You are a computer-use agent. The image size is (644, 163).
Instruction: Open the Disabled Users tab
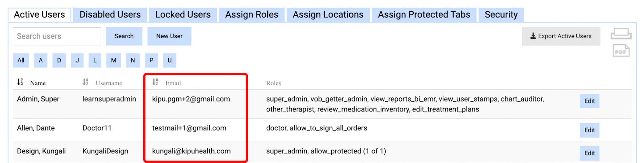(110, 15)
